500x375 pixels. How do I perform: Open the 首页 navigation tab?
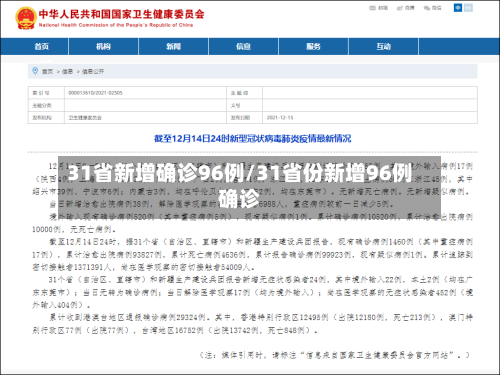[x=42, y=46]
